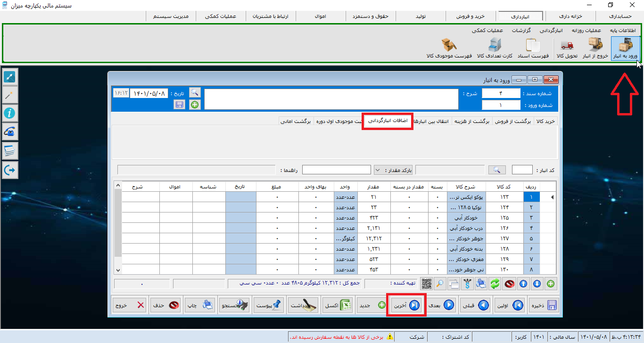Open the تولید module tab
Image resolution: width=644 pixels, height=343 pixels.
click(x=421, y=16)
